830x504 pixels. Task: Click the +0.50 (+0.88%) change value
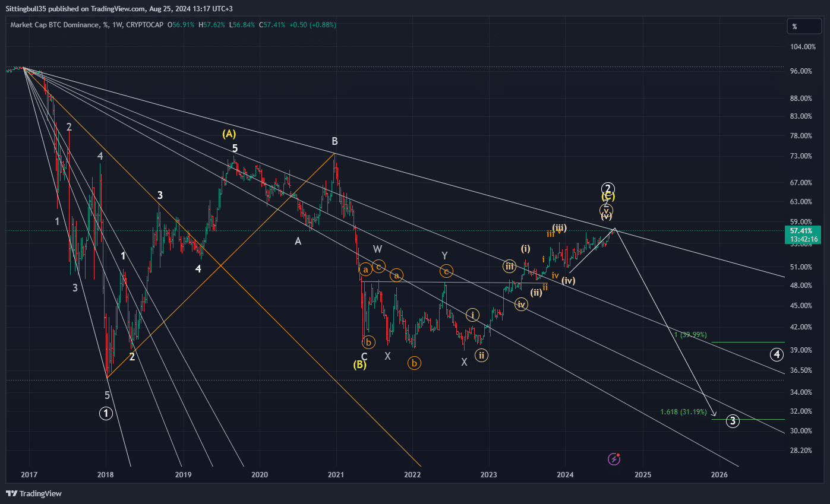click(313, 25)
